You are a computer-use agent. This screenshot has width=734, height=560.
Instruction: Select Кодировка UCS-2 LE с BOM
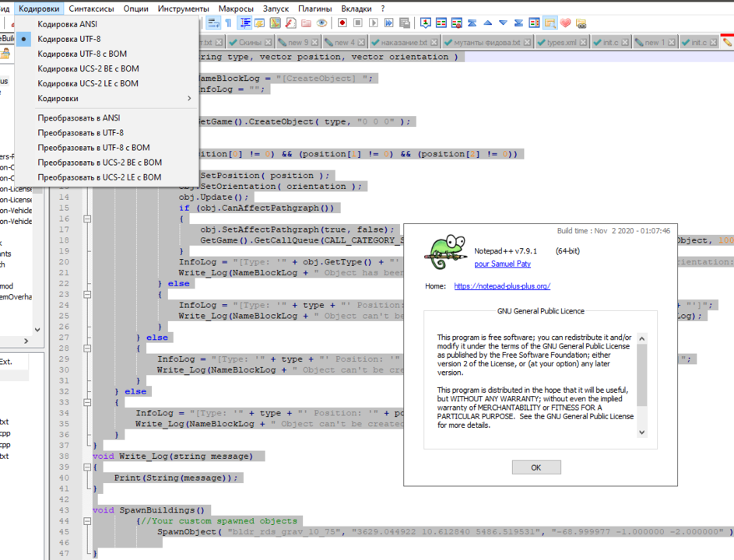tap(107, 84)
